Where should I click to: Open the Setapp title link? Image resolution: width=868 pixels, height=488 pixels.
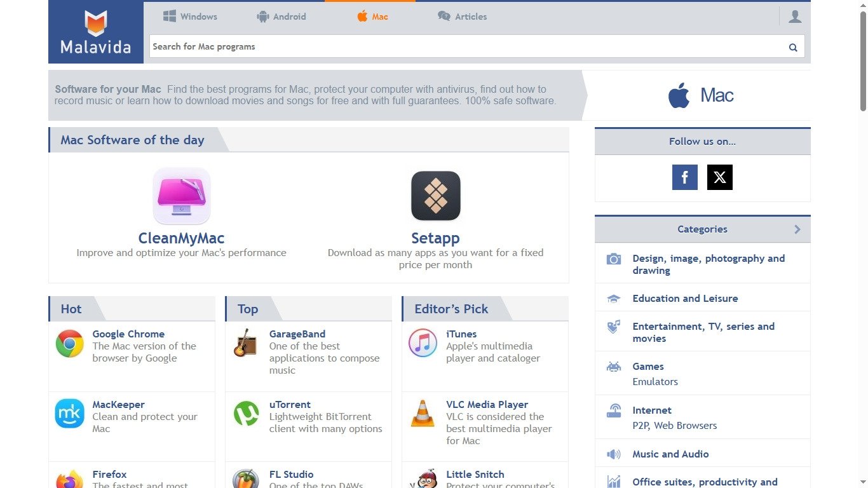pos(435,238)
